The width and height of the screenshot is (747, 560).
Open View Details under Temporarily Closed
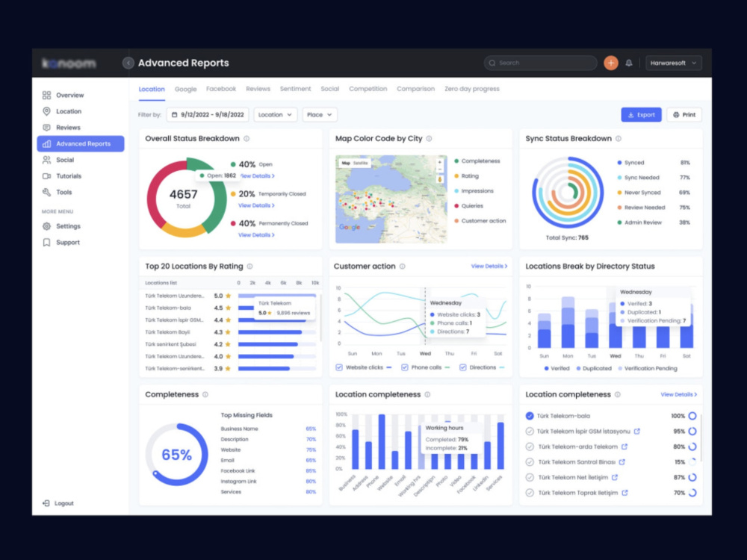click(256, 205)
